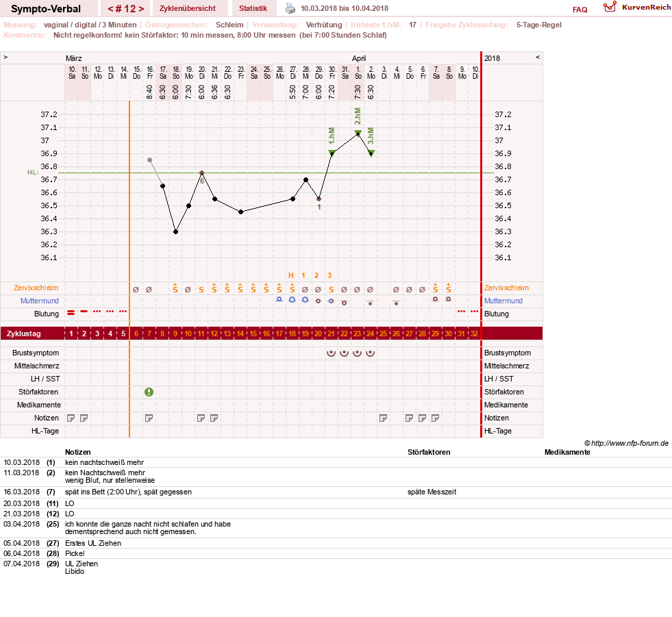Click the 1.hM temperature marker triangle

332,153
